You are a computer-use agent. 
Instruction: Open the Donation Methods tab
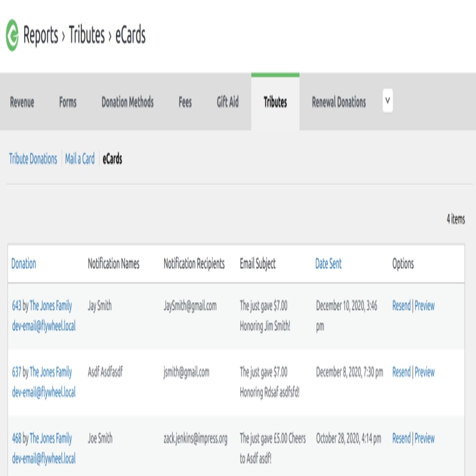click(127, 102)
